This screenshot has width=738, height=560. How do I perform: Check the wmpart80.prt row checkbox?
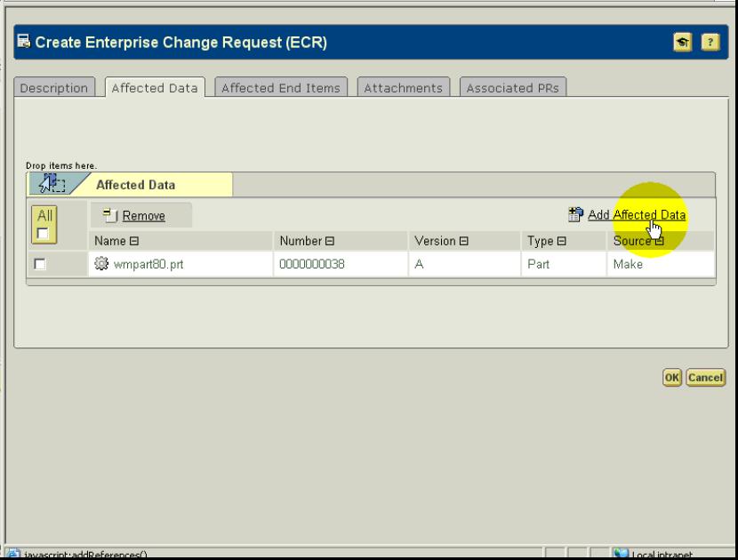[39, 264]
